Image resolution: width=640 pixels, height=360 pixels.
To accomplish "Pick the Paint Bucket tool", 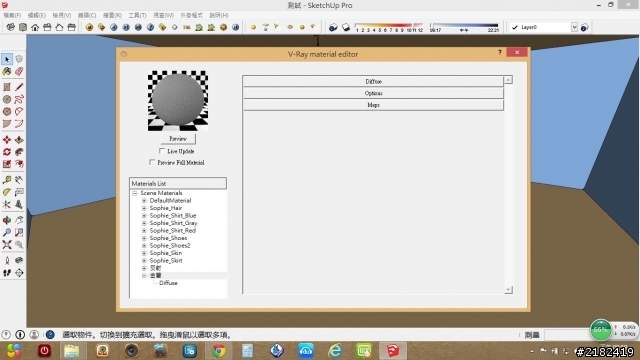I will click(x=7, y=71).
